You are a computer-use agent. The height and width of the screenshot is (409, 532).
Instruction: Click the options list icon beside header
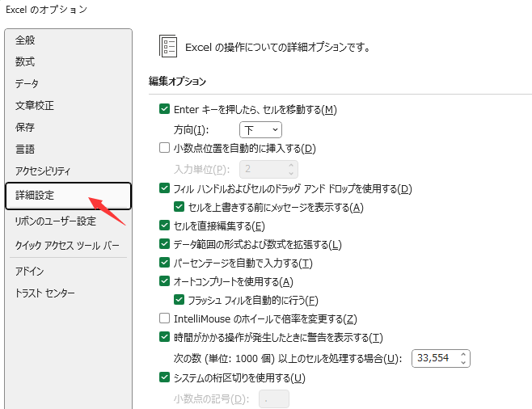pyautogui.click(x=168, y=46)
